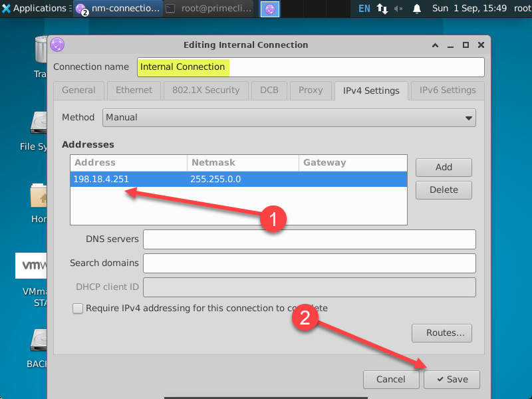The height and width of the screenshot is (399, 532).
Task: Close the Editing Internal Connection window
Action: (x=481, y=45)
